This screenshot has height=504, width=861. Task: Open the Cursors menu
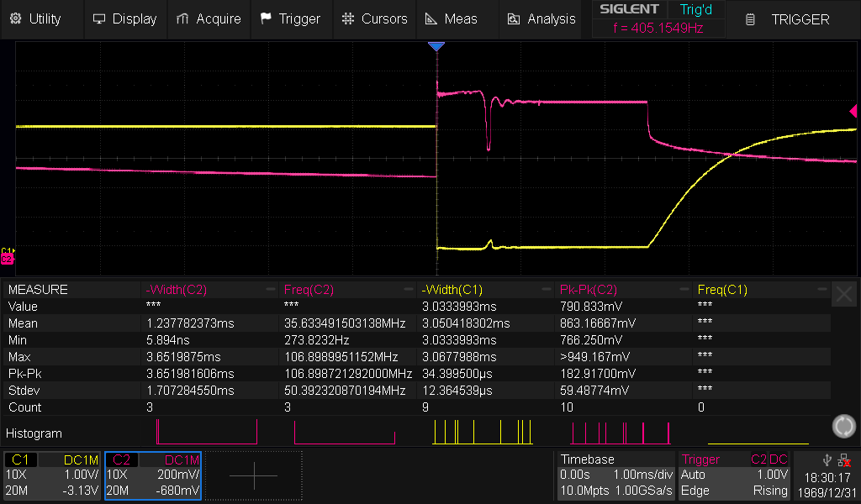click(x=374, y=18)
